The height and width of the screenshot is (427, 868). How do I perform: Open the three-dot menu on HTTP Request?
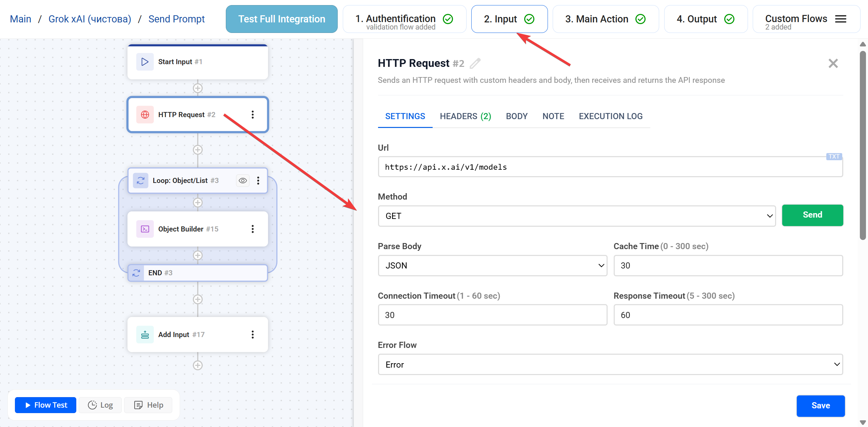pyautogui.click(x=253, y=114)
